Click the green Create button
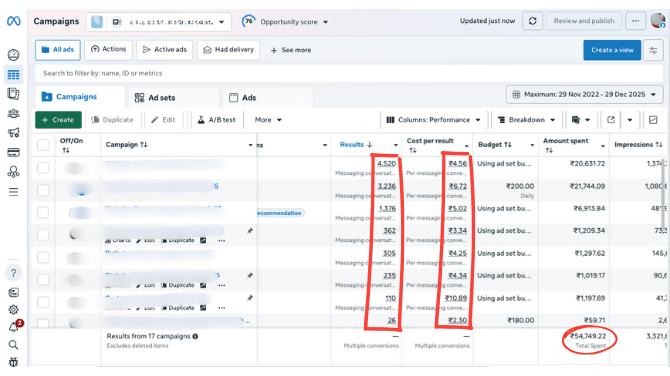This screenshot has height=376, width=670. click(x=58, y=120)
